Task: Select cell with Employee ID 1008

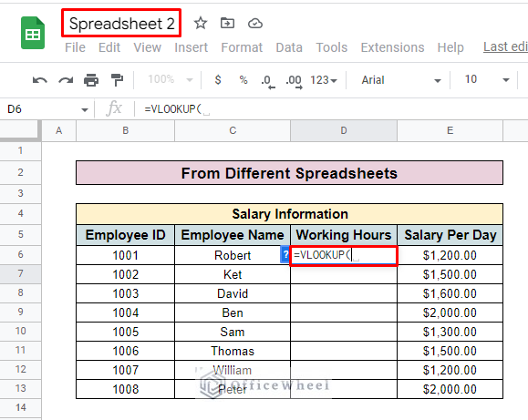Action: [125, 389]
